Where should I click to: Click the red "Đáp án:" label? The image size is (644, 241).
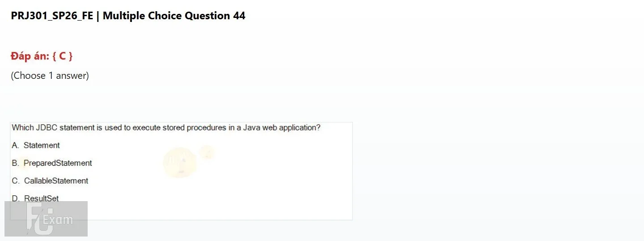click(x=30, y=56)
